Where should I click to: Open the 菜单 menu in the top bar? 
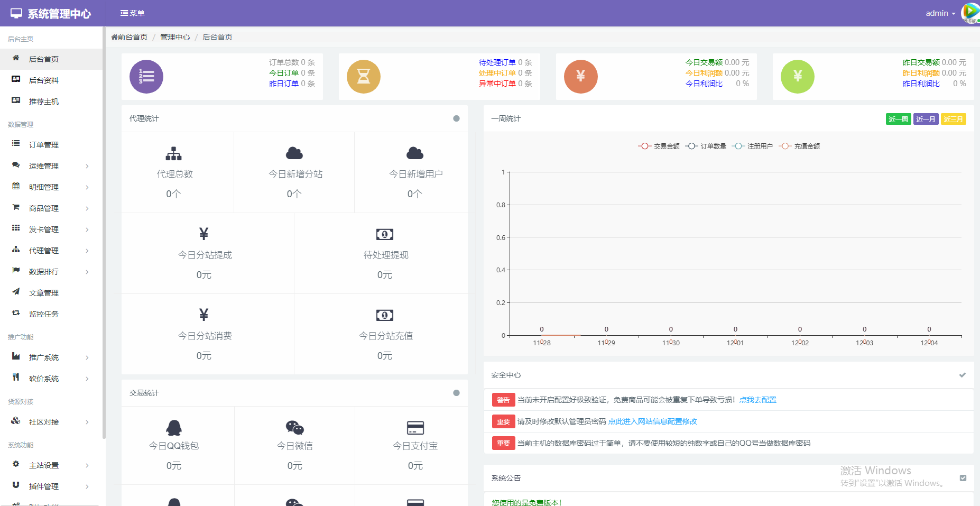[x=133, y=13]
